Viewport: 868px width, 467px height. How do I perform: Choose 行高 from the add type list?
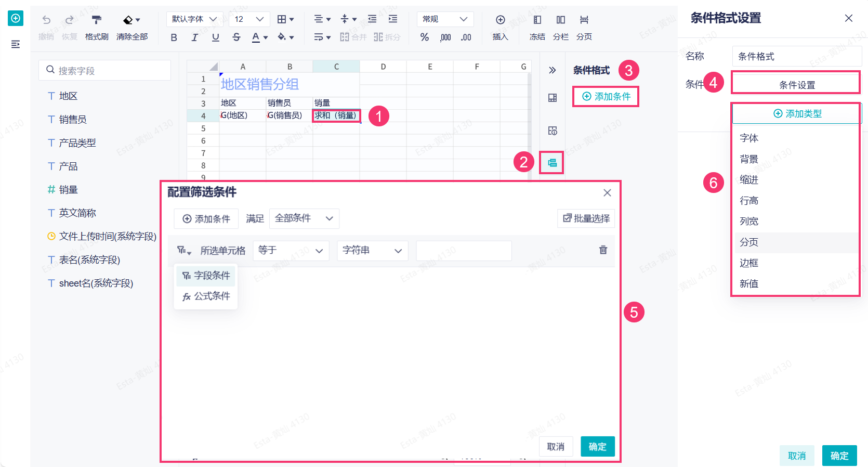795,201
